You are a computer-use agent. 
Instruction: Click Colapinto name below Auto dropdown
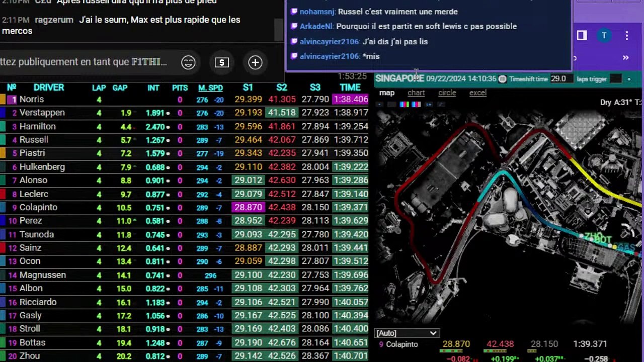coord(402,344)
